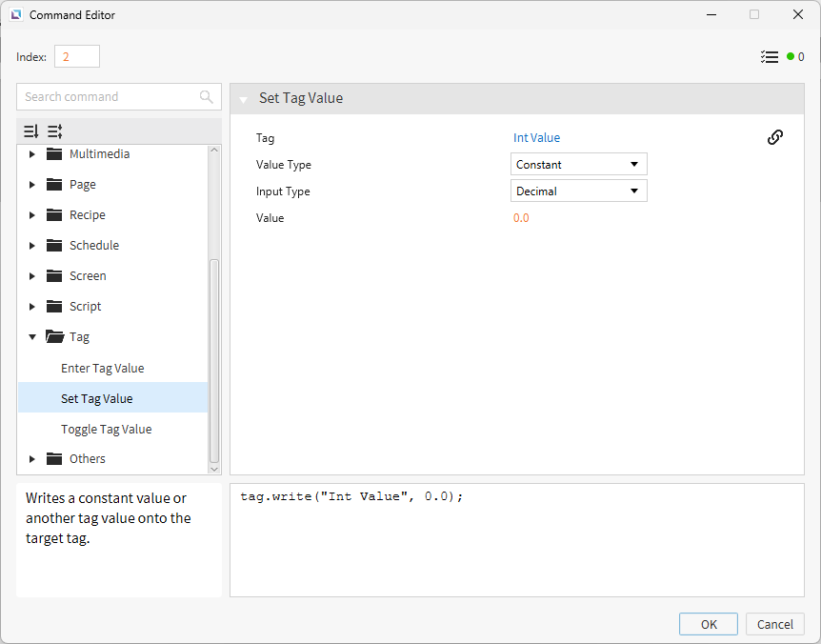The image size is (821, 644).
Task: Click the green status indicator dot
Action: (791, 56)
